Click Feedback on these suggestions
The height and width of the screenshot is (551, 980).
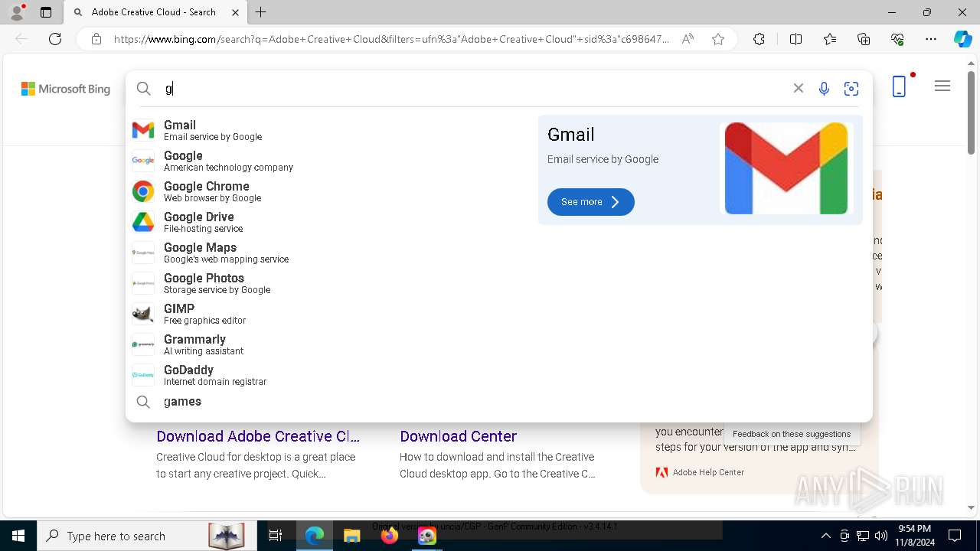click(x=792, y=434)
